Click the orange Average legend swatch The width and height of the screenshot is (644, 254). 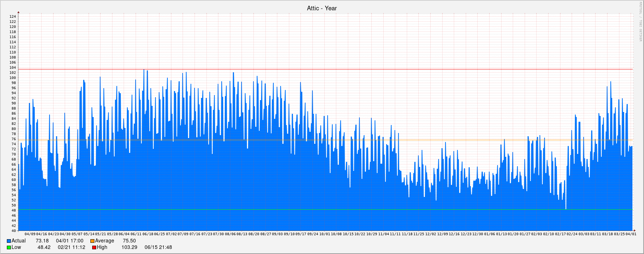[x=92, y=241]
